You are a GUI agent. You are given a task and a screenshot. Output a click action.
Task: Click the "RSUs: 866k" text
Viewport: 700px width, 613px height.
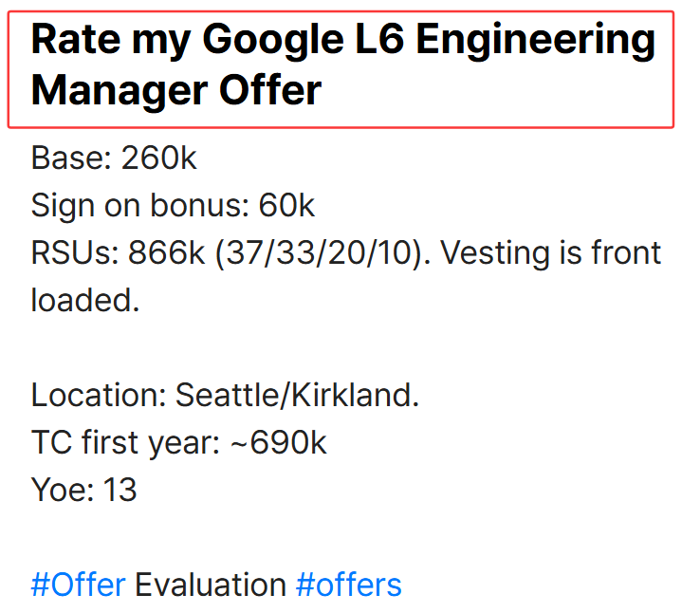118,252
